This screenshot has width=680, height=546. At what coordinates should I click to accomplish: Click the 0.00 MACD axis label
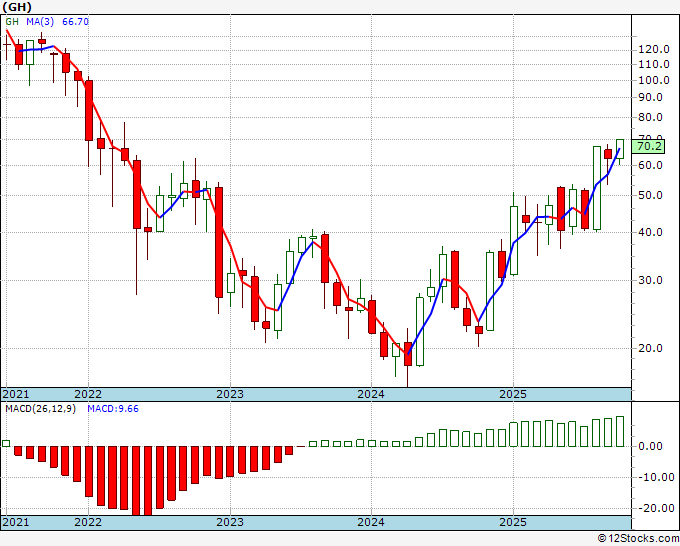click(653, 446)
